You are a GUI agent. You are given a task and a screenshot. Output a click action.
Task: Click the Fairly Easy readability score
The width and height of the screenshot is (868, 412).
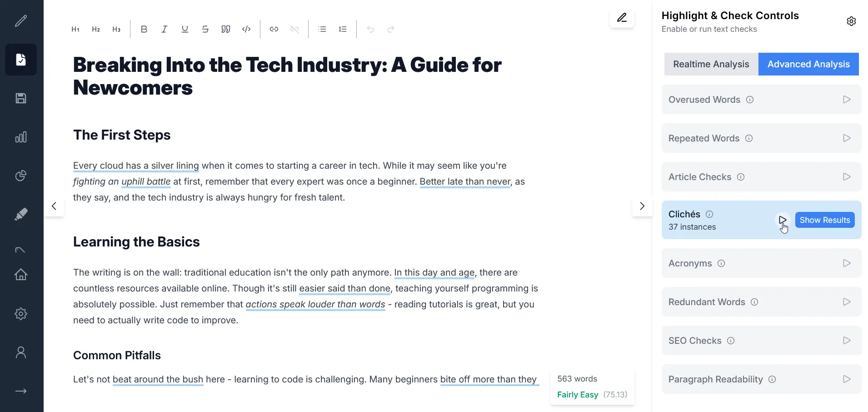[x=577, y=395]
